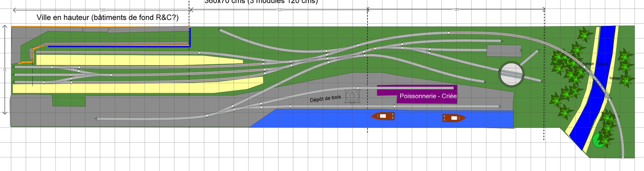Click the right halage towpath label
This screenshot has height=171, width=644.
615,78
